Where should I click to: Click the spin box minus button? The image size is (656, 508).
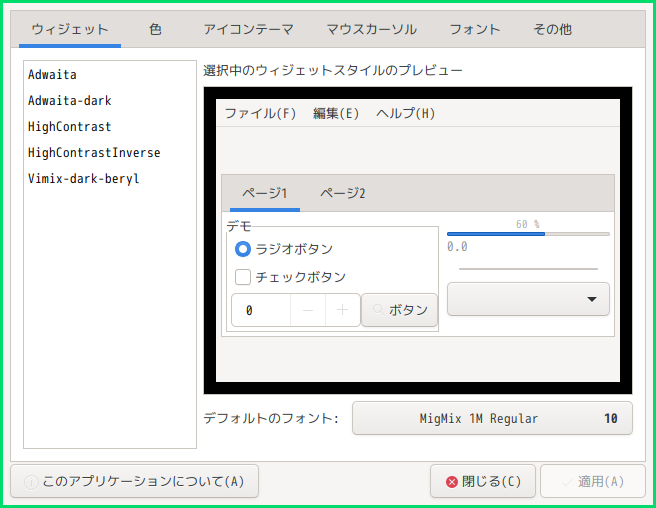coord(308,310)
